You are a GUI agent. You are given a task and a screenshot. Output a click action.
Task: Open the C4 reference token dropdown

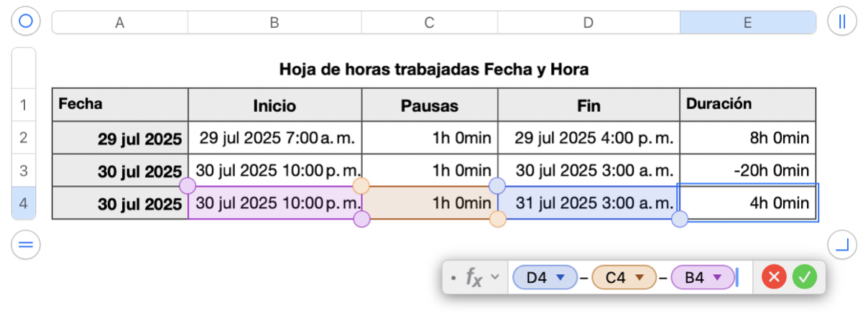641,277
